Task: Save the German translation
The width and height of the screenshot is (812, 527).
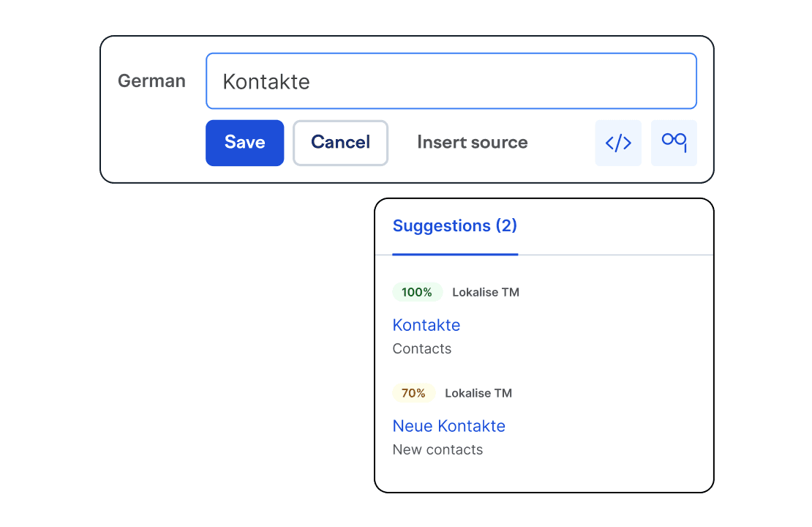Action: (244, 143)
